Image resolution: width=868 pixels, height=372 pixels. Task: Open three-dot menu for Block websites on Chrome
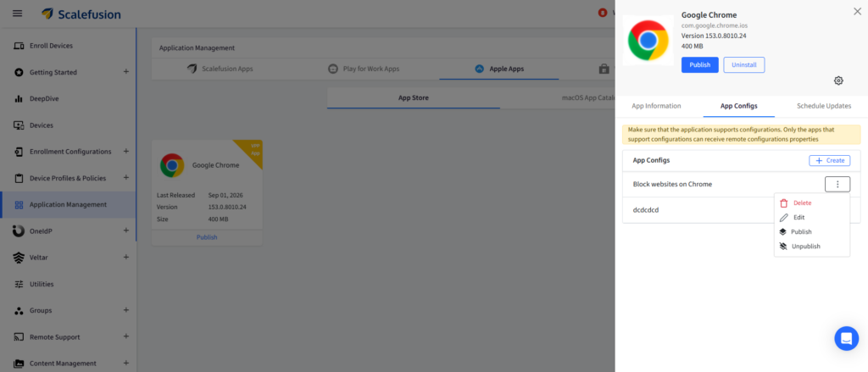[837, 185]
